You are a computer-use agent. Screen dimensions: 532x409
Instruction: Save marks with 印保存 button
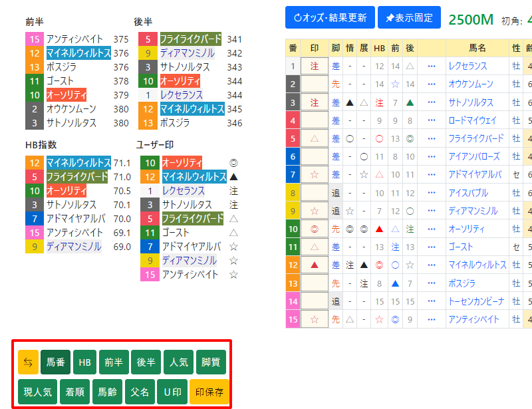coord(209,392)
